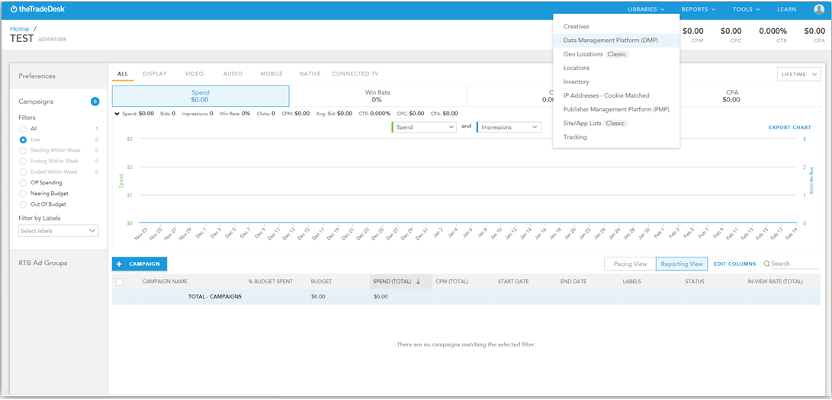Click the search magnifier icon
Viewport: 832px width, 400px height.
[x=767, y=264]
